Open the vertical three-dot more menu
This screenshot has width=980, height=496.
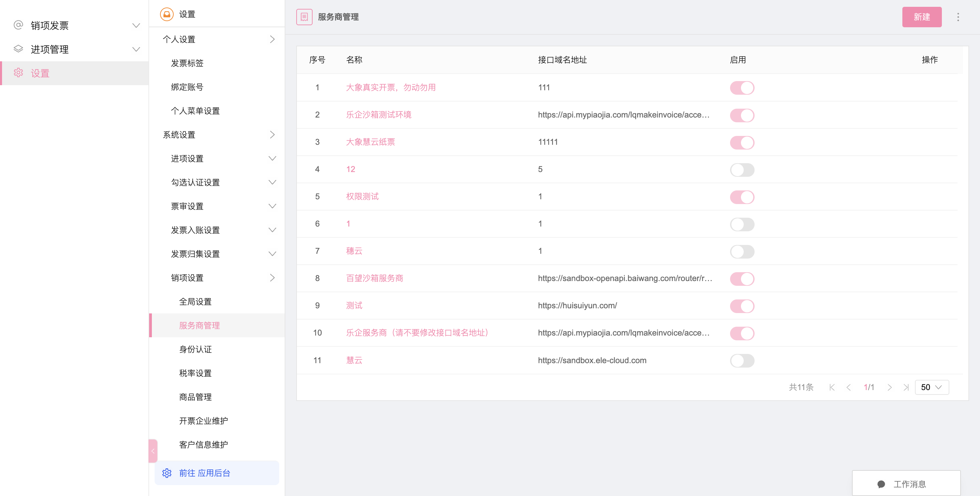[958, 17]
